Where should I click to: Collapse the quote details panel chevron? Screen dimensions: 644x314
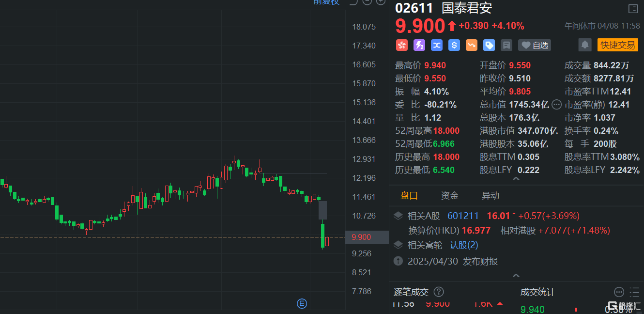coord(516,179)
